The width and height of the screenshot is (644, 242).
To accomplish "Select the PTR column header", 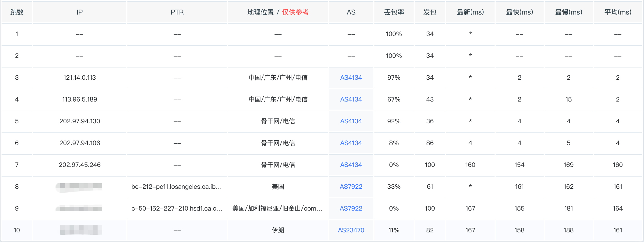I will click(177, 12).
